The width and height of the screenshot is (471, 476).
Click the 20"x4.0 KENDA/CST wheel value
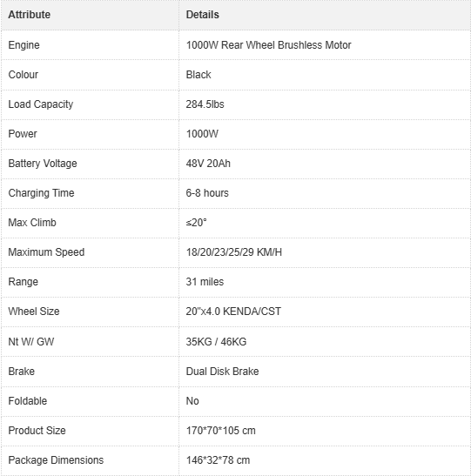233,312
